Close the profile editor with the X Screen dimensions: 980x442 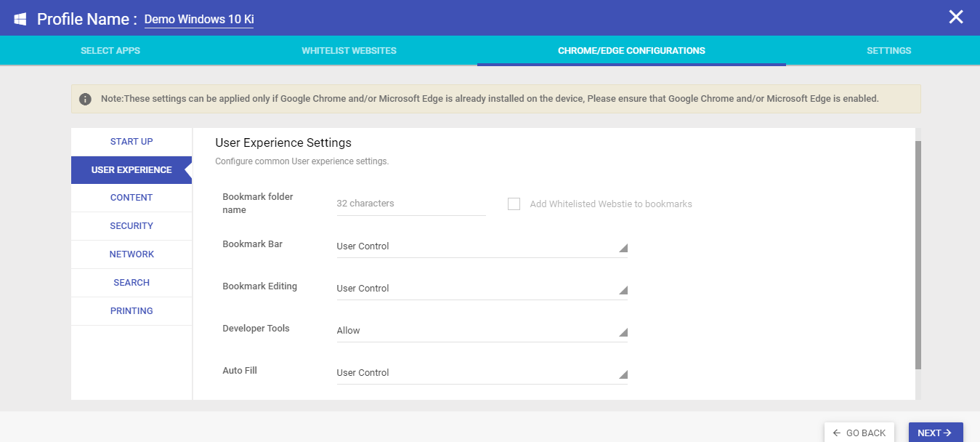956,17
